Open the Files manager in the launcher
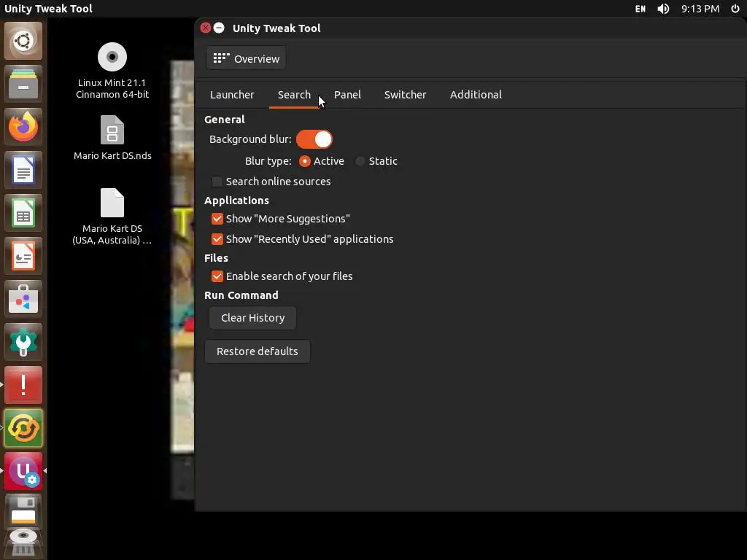This screenshot has width=747, height=560. [x=23, y=85]
